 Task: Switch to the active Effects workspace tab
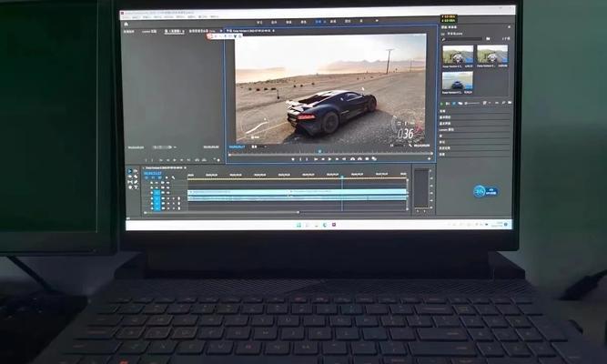(319, 22)
